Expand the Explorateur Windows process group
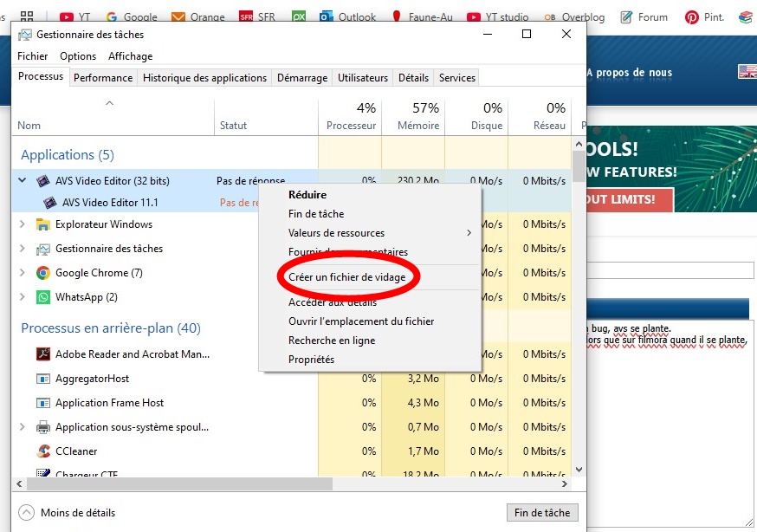Viewport: 757px width, 532px height. (x=23, y=224)
